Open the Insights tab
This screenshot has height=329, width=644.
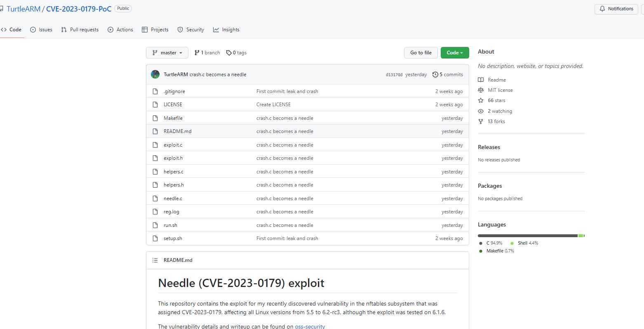point(226,30)
